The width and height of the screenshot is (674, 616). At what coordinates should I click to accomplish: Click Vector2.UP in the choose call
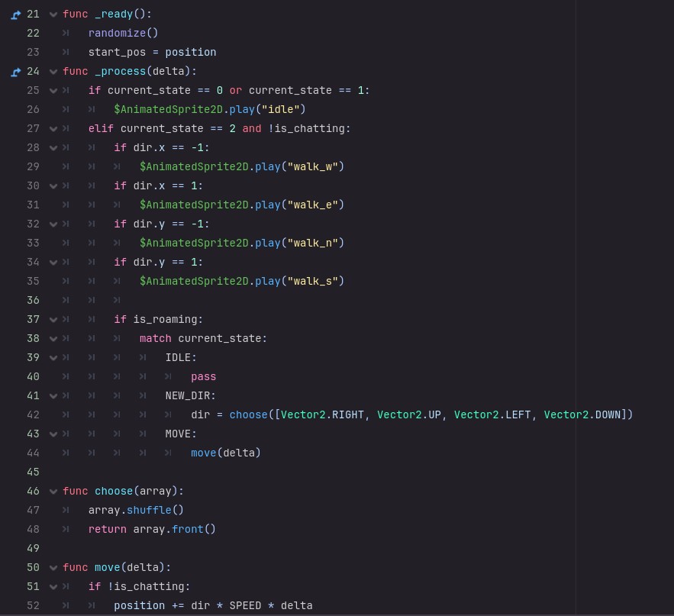click(409, 414)
